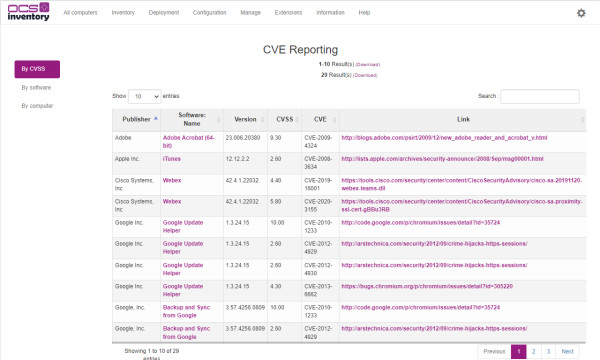Screen dimensions: 600x360
Task: Open Webex link for CVE-2020-3155
Action: click(x=172, y=201)
